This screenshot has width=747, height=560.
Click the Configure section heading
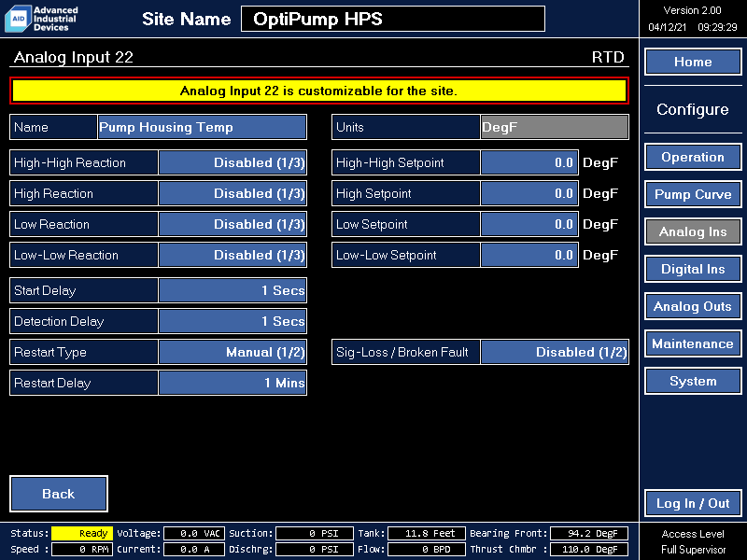click(x=692, y=109)
